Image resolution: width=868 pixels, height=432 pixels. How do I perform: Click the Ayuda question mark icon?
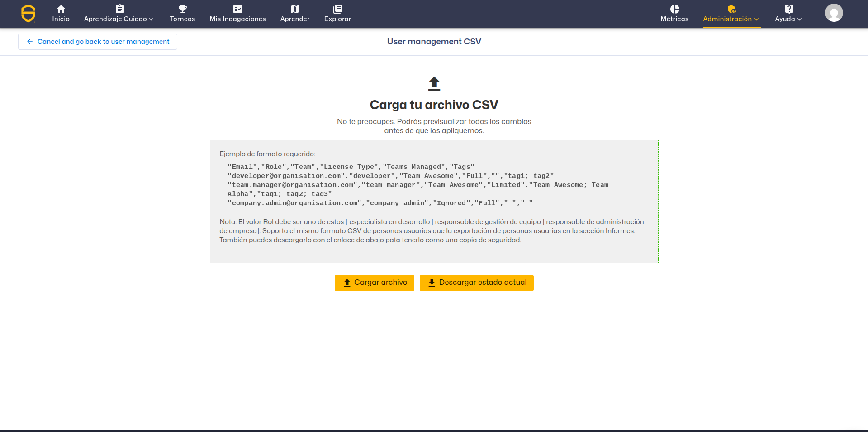pos(789,9)
